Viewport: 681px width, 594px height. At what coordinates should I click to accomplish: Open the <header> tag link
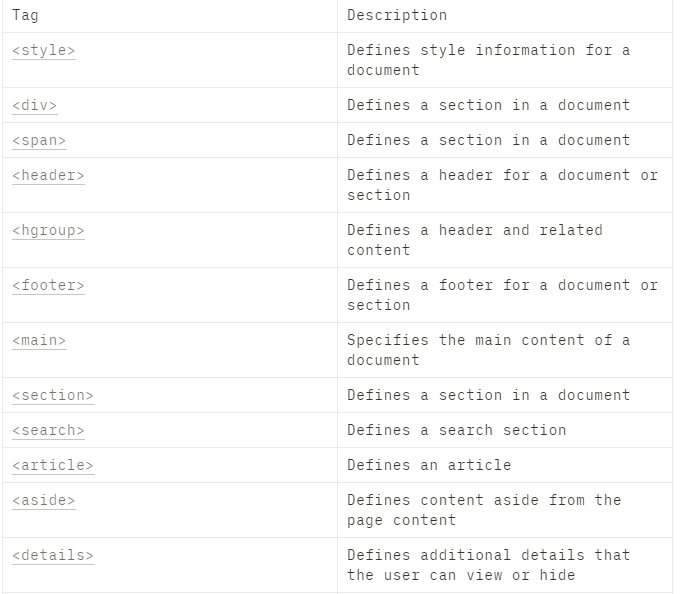click(x=48, y=176)
